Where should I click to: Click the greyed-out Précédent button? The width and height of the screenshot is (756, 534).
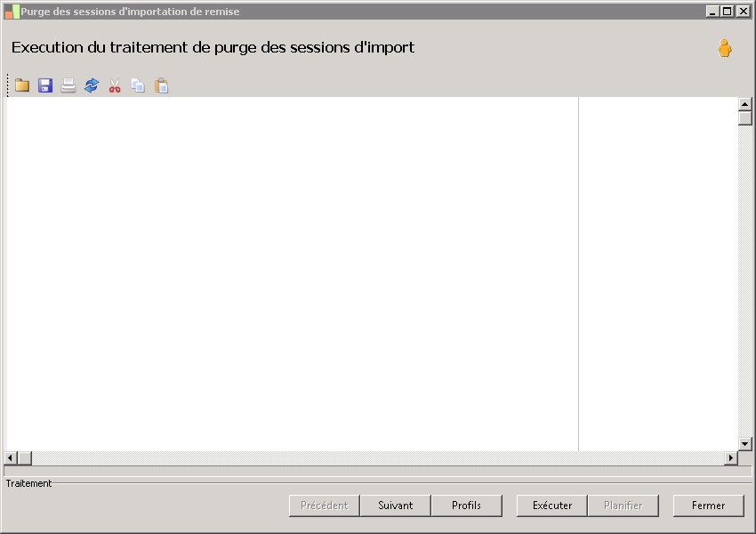pyautogui.click(x=325, y=506)
